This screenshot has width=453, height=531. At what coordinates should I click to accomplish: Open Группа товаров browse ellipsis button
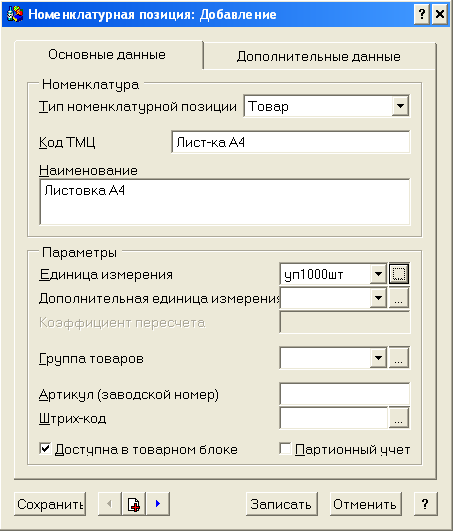399,358
